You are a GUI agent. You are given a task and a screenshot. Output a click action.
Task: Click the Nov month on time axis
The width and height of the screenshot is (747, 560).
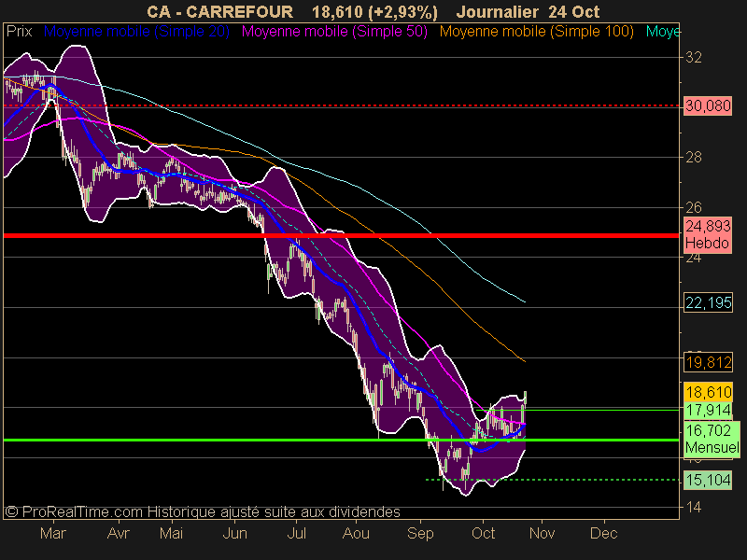pyautogui.click(x=543, y=533)
